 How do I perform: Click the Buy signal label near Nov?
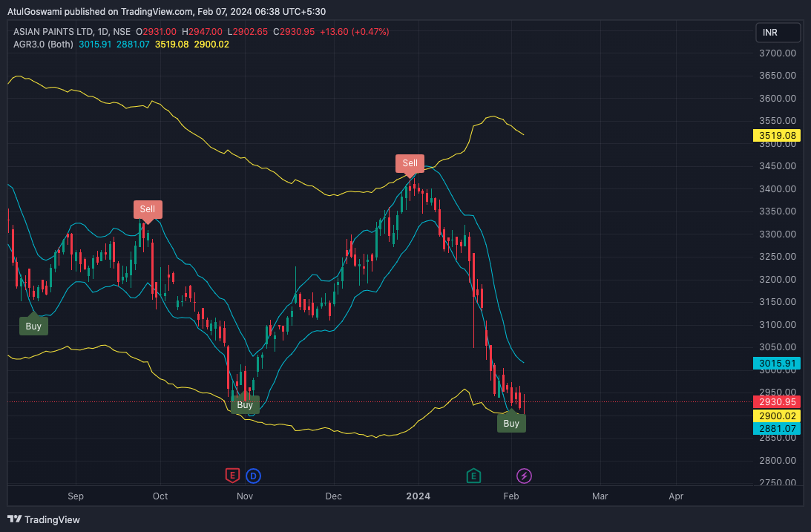245,405
